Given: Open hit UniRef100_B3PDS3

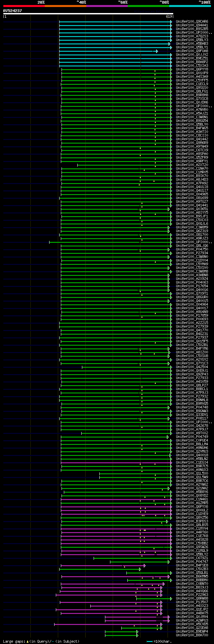Looking at the screenshot, I should point(192,521).
